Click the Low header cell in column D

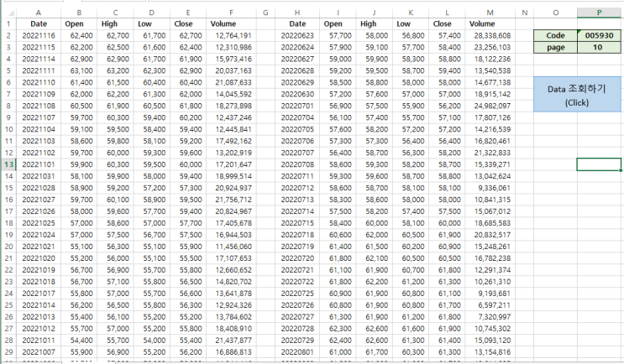(152, 23)
